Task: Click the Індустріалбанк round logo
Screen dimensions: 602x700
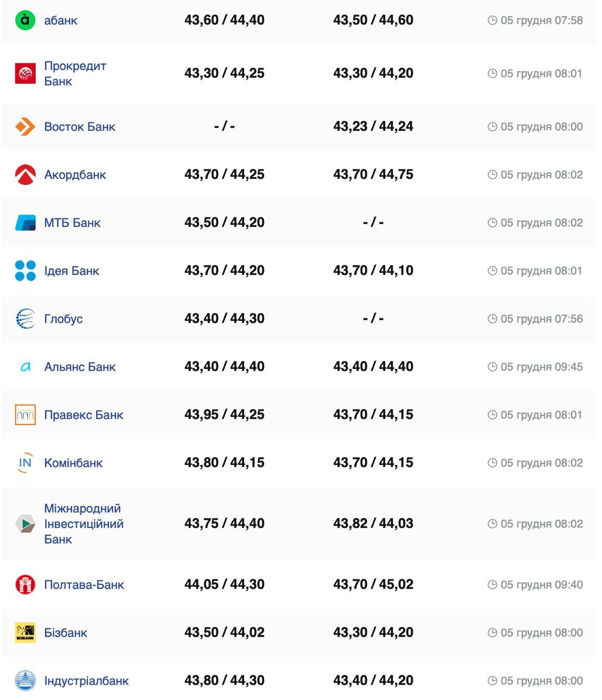Action: point(25,681)
